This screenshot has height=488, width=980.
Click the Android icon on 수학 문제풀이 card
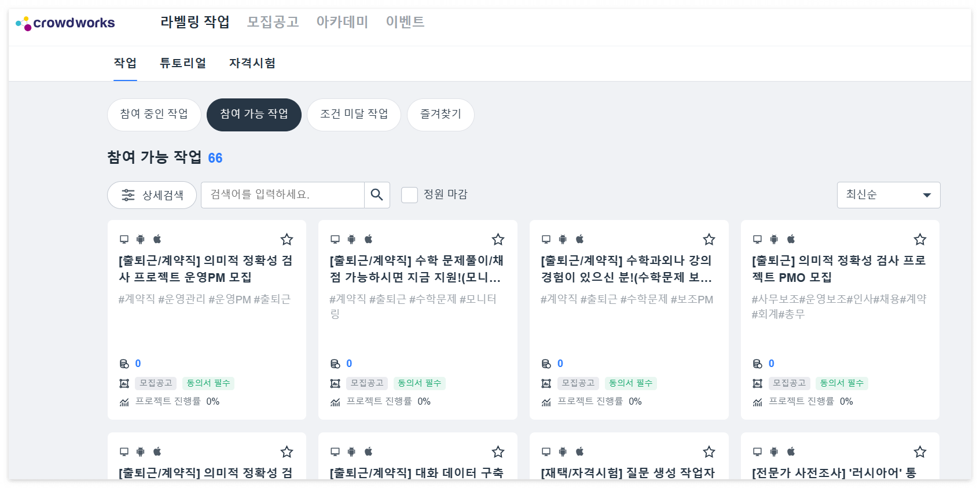pos(351,239)
